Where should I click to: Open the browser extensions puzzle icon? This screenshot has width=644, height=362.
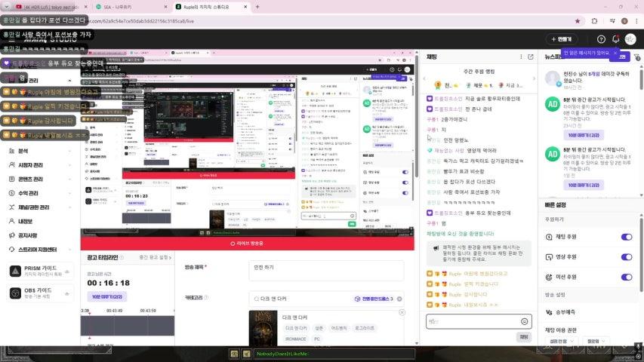tap(594, 21)
